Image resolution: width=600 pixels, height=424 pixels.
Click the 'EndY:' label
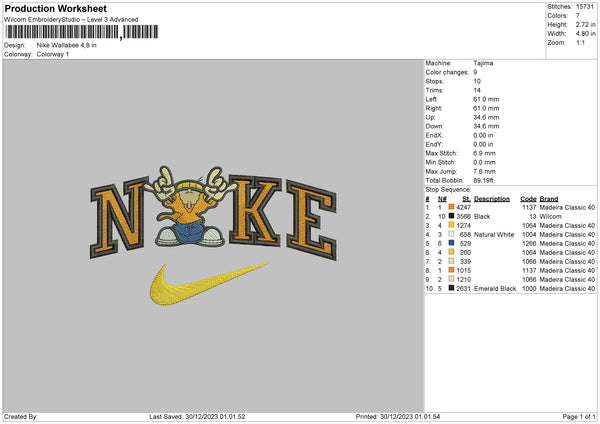pyautogui.click(x=434, y=144)
